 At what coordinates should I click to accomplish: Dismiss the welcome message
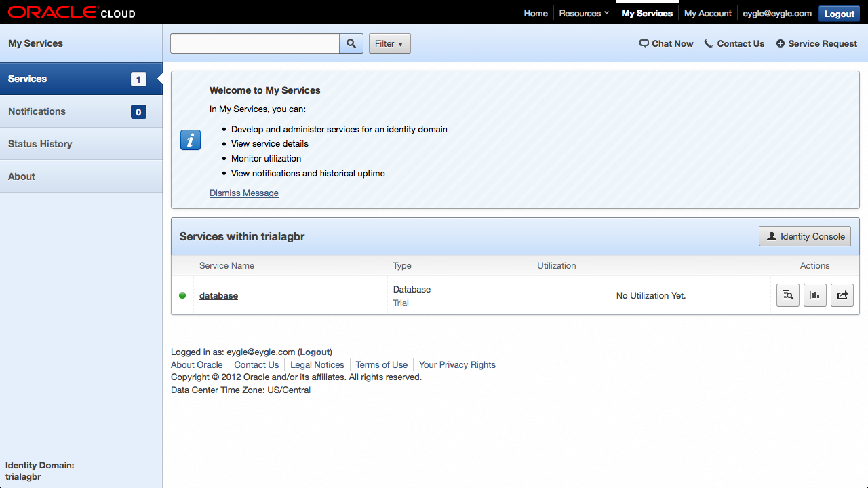pyautogui.click(x=243, y=193)
